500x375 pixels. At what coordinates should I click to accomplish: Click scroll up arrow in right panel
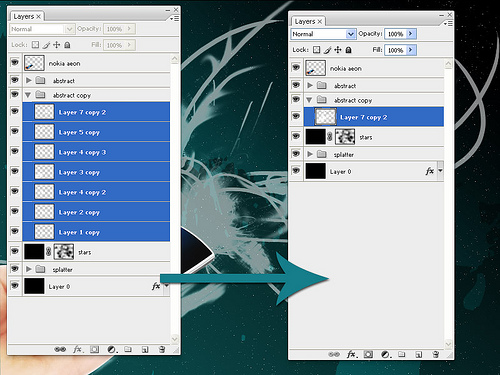(448, 64)
